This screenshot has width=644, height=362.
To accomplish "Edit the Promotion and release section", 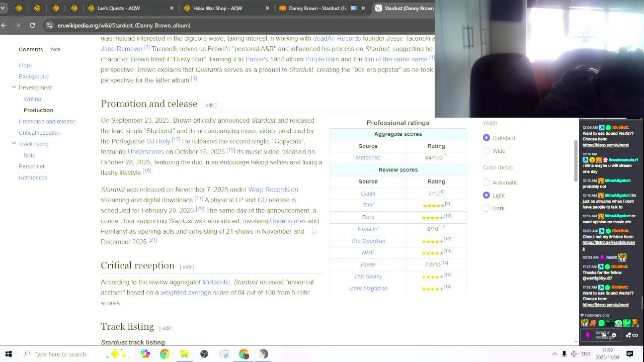I will coord(210,105).
